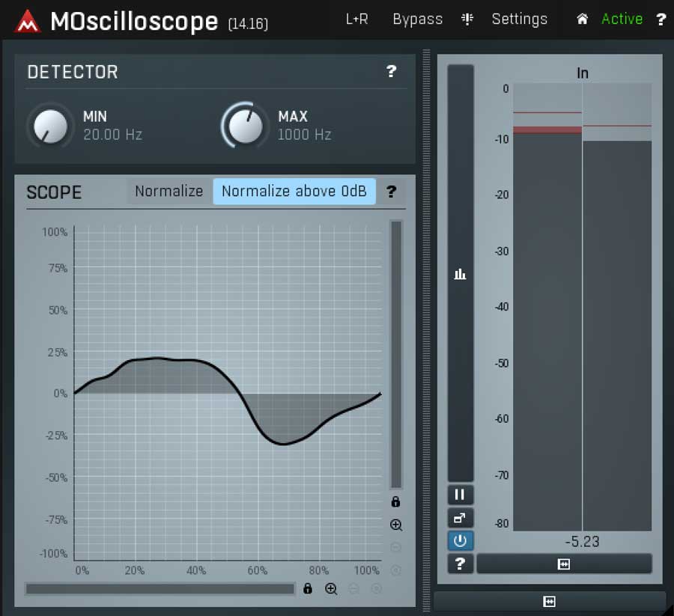Click the green Active license label
Screen dimensions: 674x616
(622, 19)
